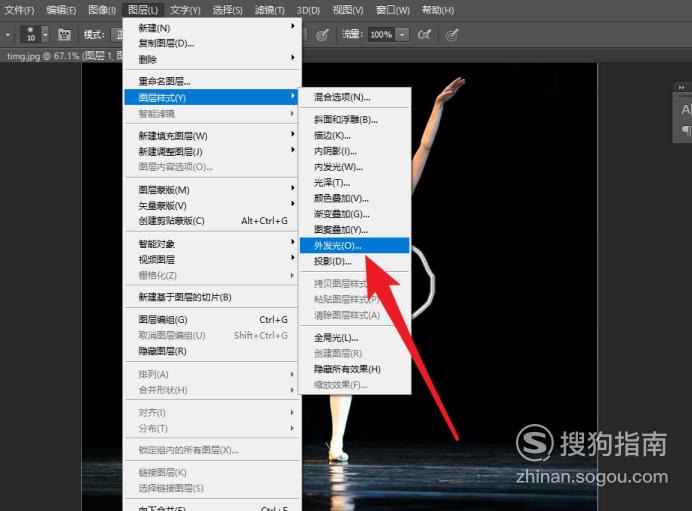Select the timg.jpg document tab
This screenshot has height=511, width=692.
click(64, 56)
